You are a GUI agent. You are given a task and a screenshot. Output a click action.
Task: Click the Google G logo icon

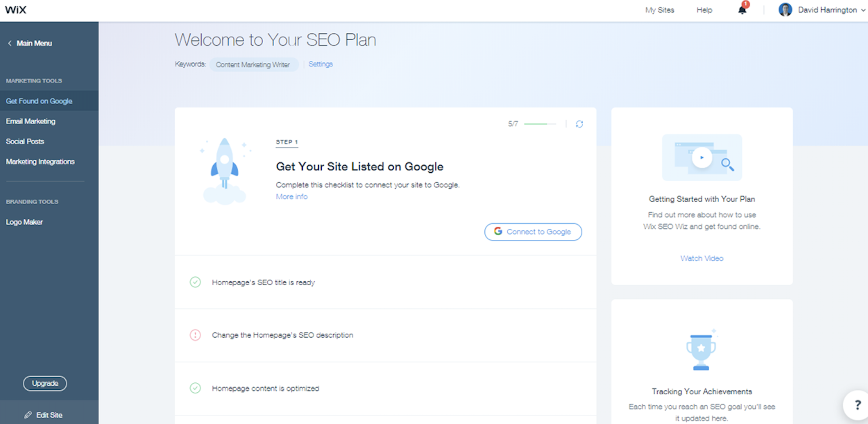[498, 231]
